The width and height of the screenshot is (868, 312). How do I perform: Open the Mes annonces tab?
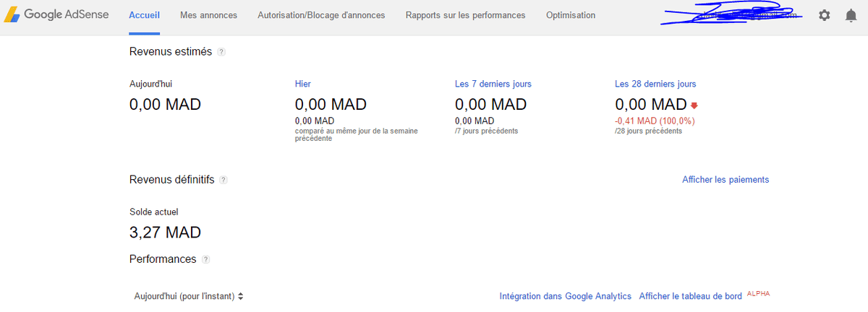(x=208, y=15)
